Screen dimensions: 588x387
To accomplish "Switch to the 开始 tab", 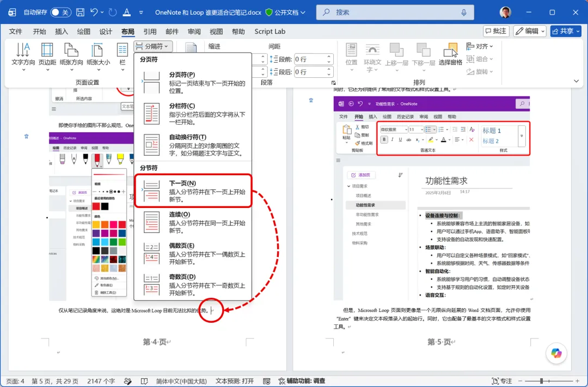I will click(x=39, y=32).
